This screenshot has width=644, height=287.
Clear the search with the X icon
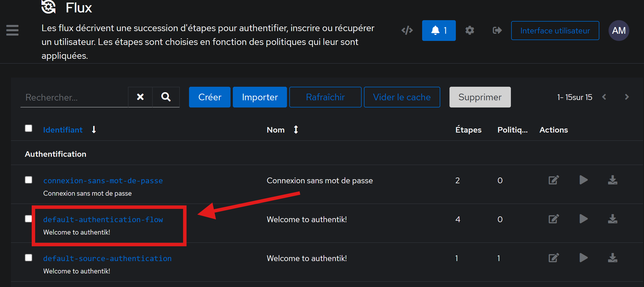click(x=140, y=97)
